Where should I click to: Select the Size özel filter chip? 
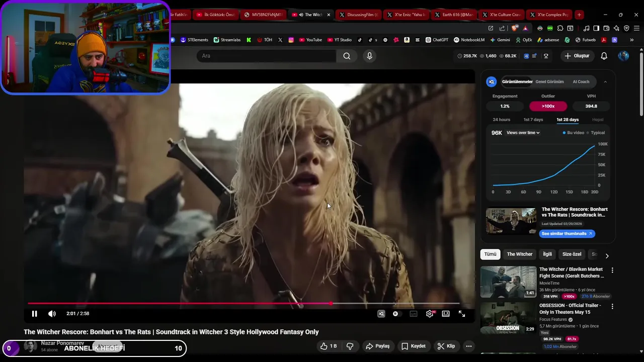(x=572, y=254)
